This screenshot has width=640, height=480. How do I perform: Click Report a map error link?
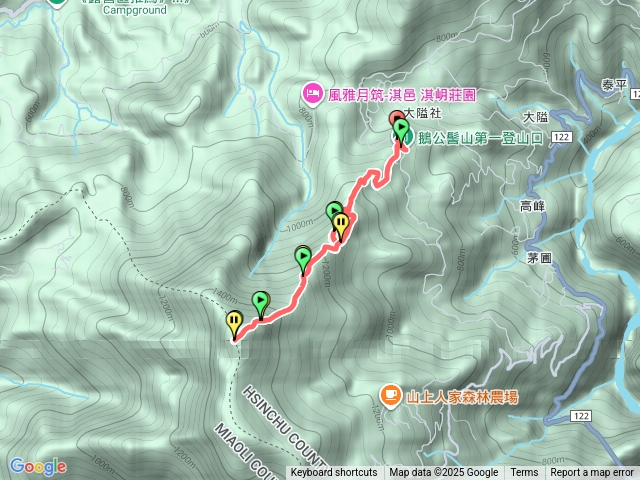pyautogui.click(x=591, y=473)
